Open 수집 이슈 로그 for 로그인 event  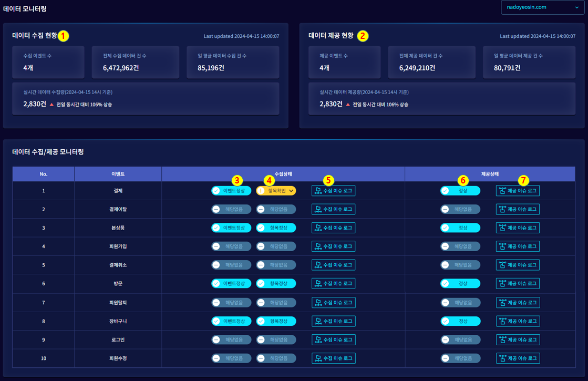pos(333,340)
